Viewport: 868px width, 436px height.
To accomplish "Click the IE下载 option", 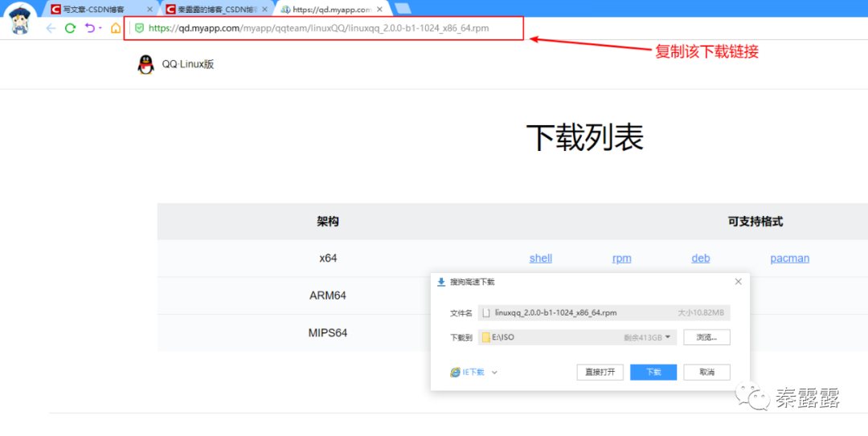I will pyautogui.click(x=473, y=373).
